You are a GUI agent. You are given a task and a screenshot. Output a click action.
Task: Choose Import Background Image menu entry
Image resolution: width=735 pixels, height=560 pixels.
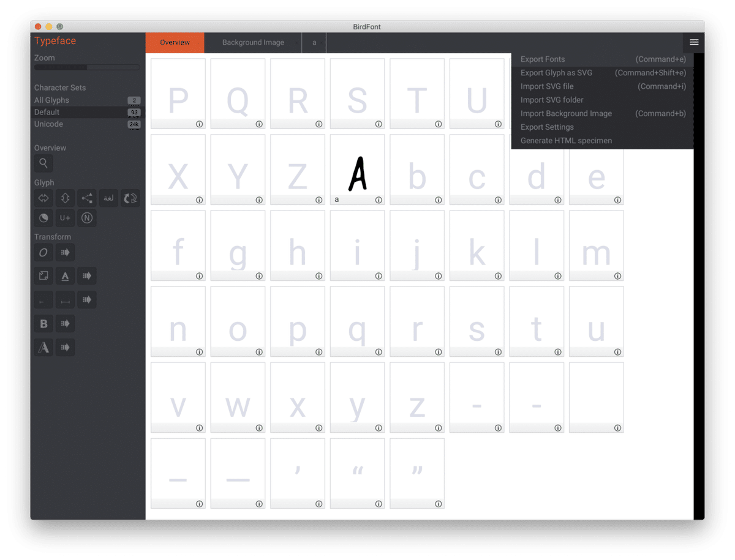603,113
